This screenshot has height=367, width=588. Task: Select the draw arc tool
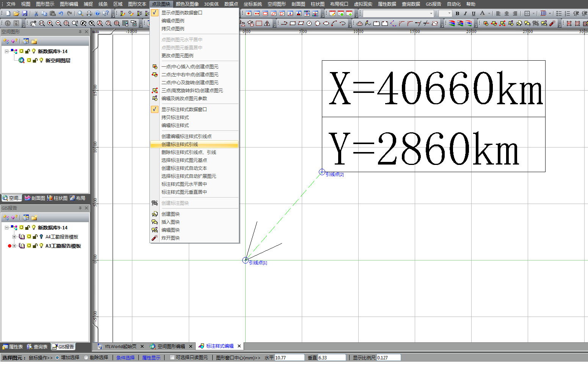334,23
